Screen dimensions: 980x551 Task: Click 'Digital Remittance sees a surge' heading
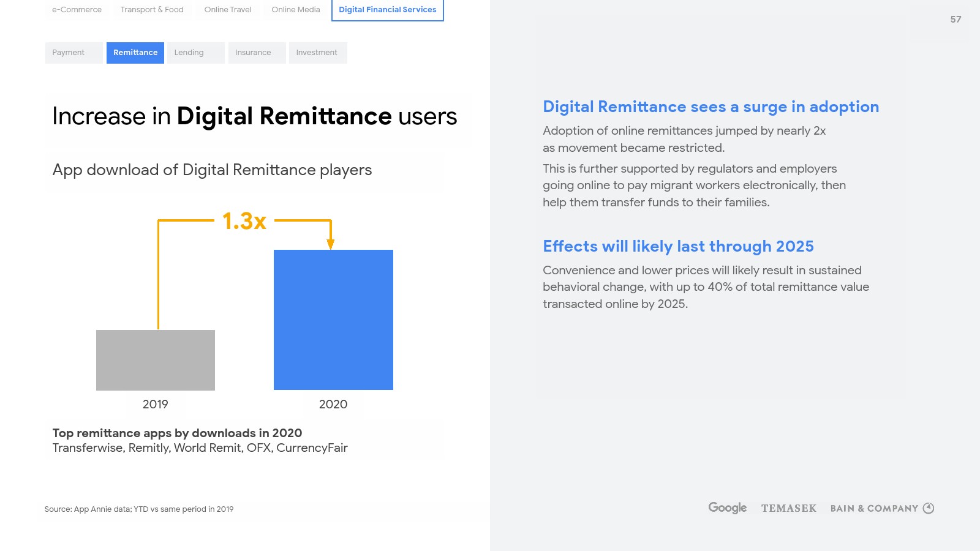point(710,107)
